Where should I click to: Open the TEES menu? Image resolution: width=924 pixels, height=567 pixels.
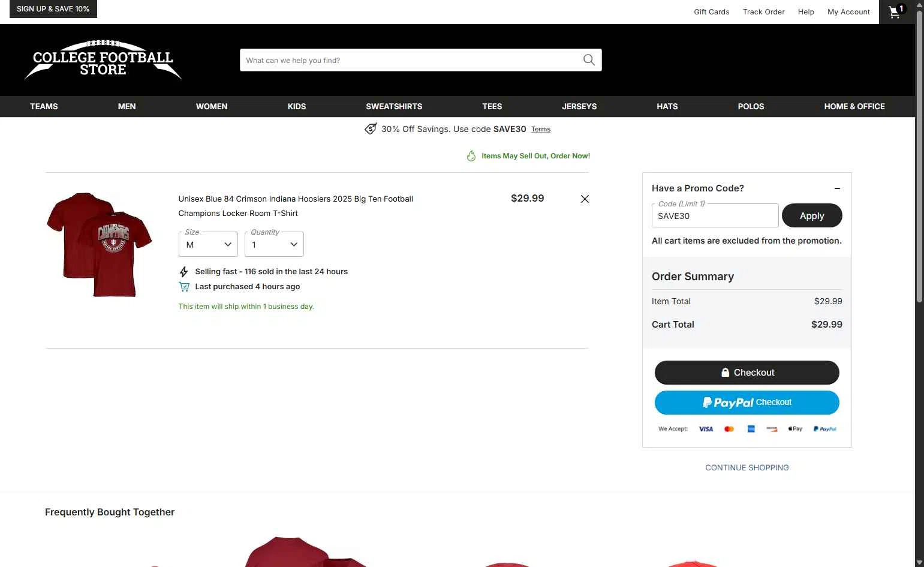(x=492, y=106)
